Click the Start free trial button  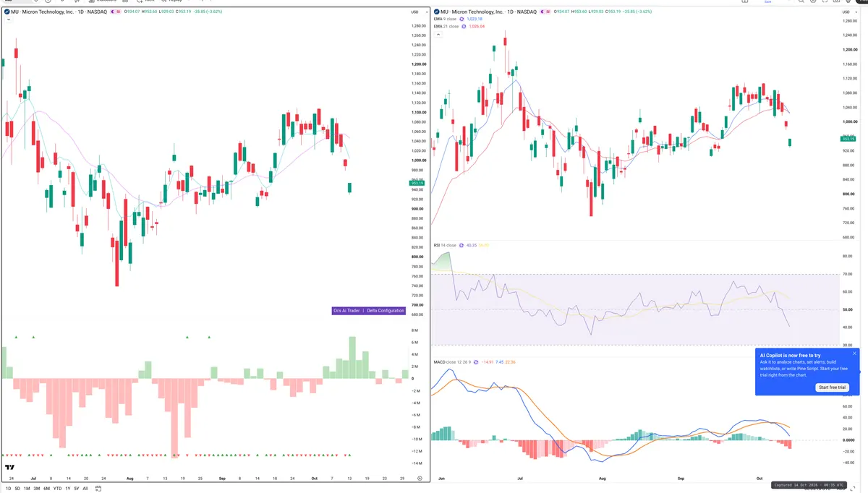(x=832, y=387)
